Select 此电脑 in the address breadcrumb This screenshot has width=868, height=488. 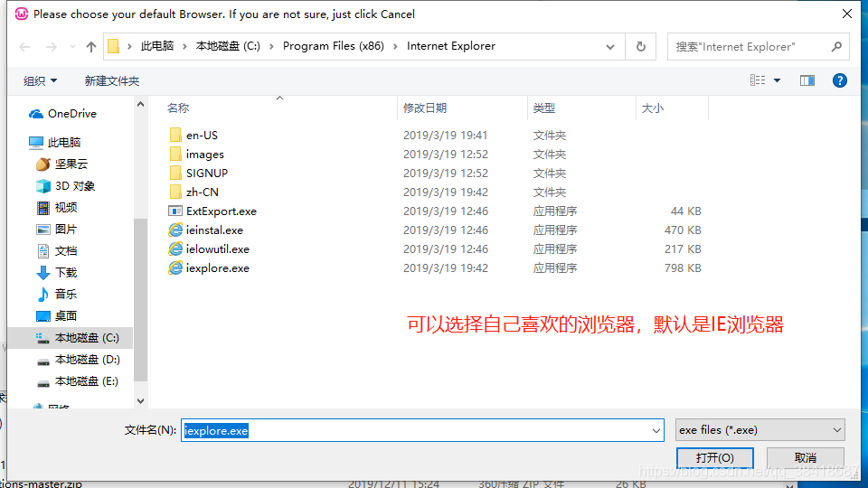click(157, 46)
